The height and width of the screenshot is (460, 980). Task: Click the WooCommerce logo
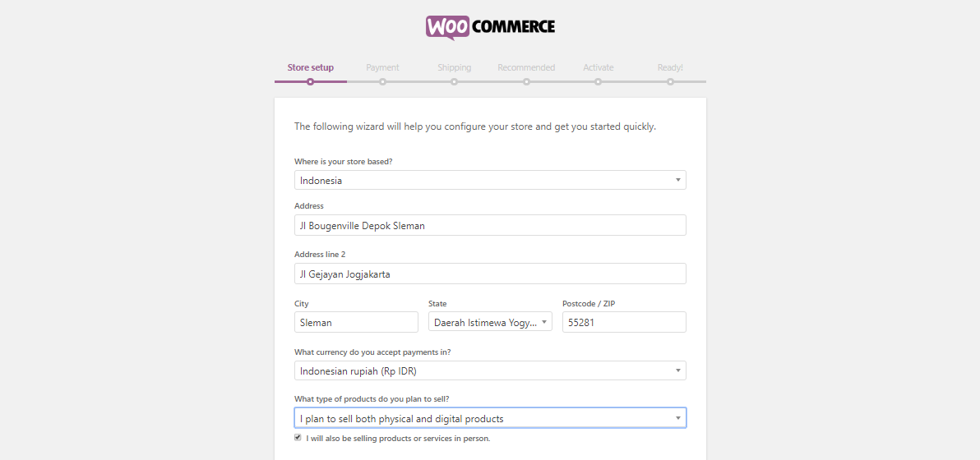(490, 26)
